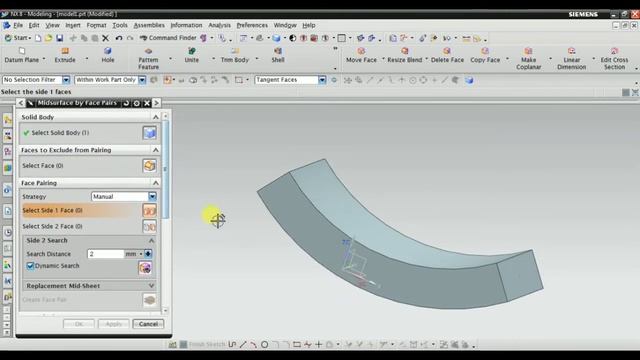
Task: Open the Edit Cross Section tool
Action: click(614, 58)
